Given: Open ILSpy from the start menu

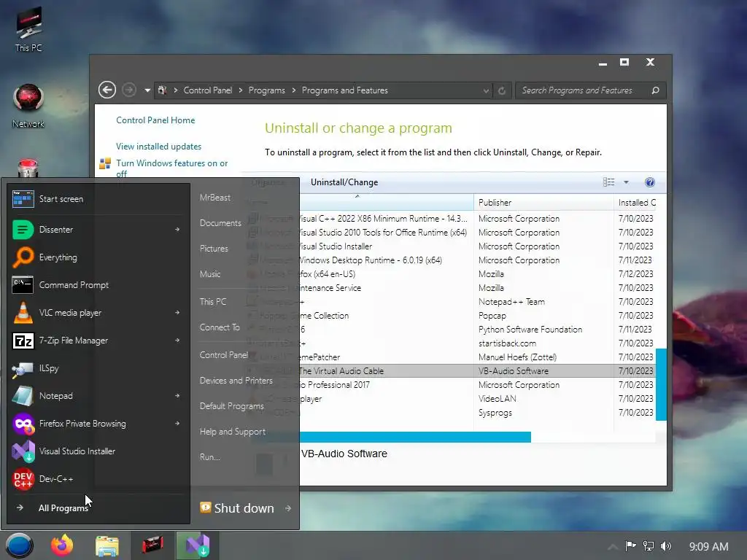Looking at the screenshot, I should tap(98, 368).
